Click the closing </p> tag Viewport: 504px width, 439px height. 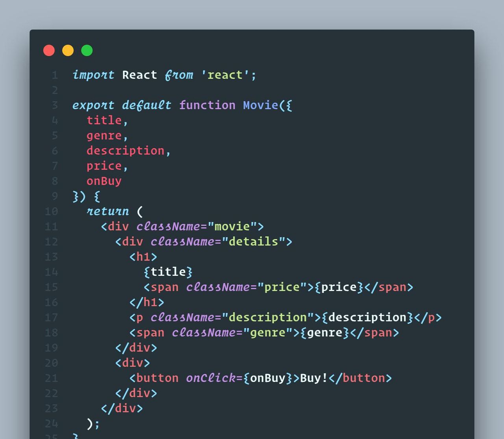pyautogui.click(x=428, y=317)
